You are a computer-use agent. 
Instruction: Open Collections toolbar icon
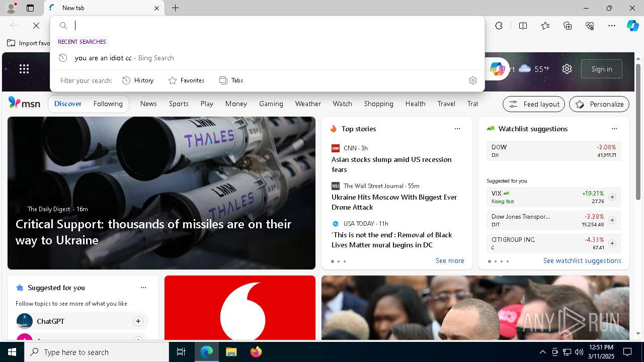pos(568,26)
